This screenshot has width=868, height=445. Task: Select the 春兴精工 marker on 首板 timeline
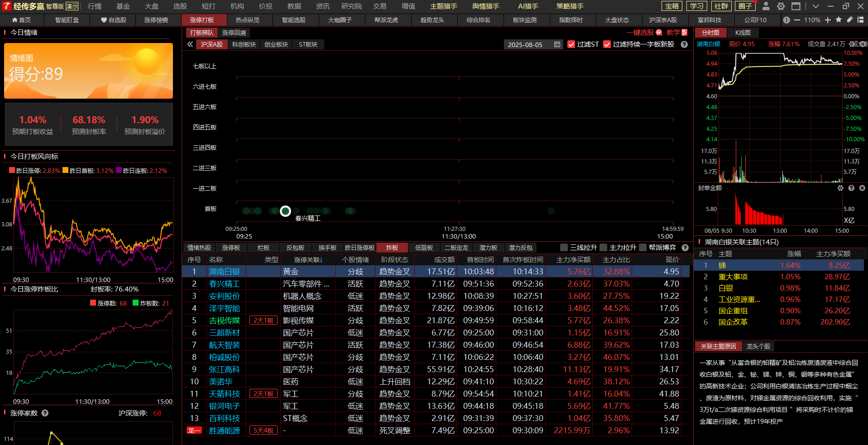pyautogui.click(x=285, y=211)
